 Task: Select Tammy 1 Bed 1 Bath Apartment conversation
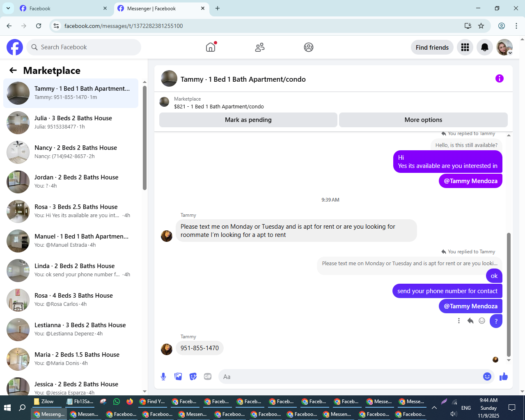pyautogui.click(x=71, y=93)
